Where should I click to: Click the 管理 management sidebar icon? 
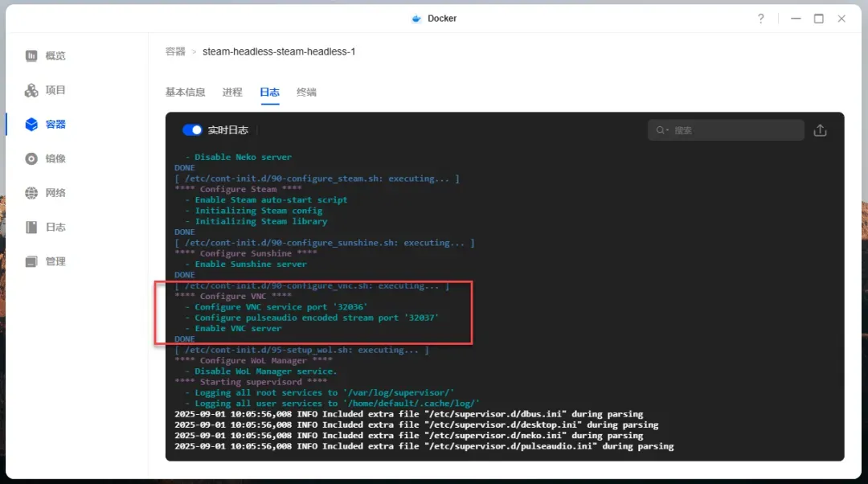point(31,261)
